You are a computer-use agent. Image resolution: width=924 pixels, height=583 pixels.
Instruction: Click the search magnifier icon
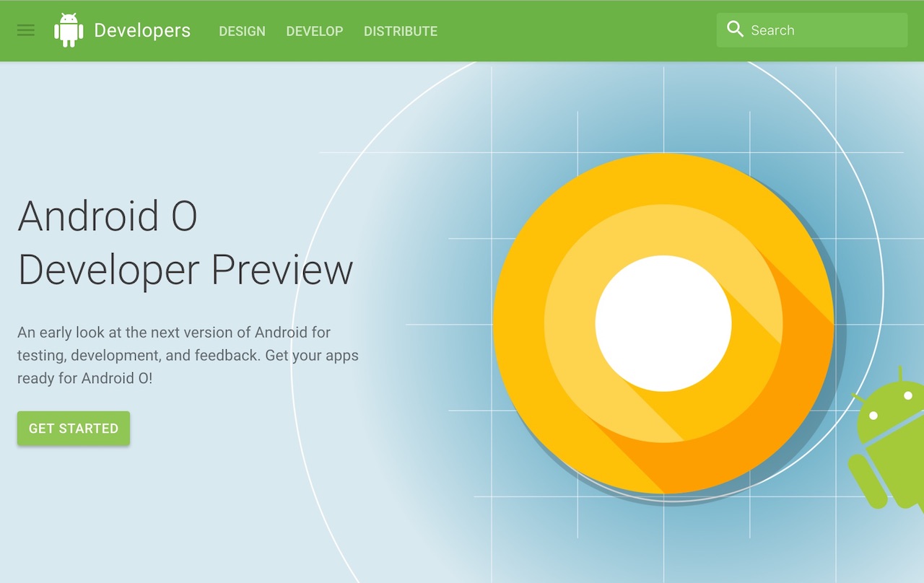[735, 30]
